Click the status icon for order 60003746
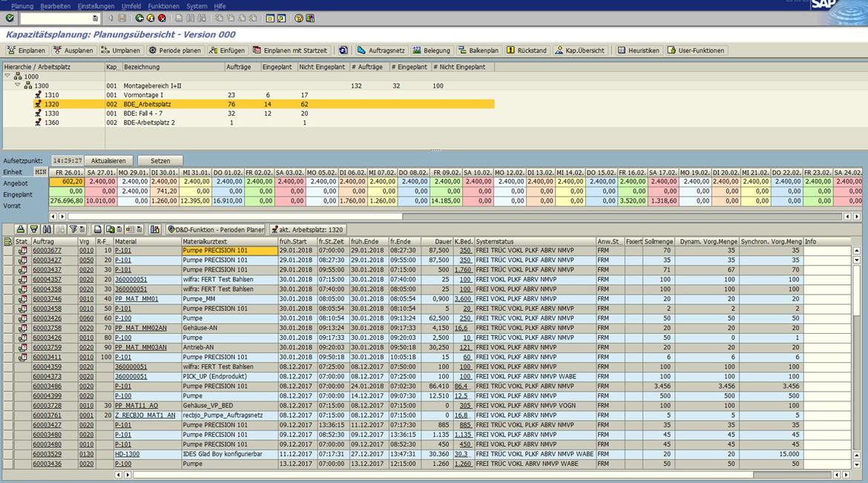This screenshot has width=868, height=483. pyautogui.click(x=23, y=299)
